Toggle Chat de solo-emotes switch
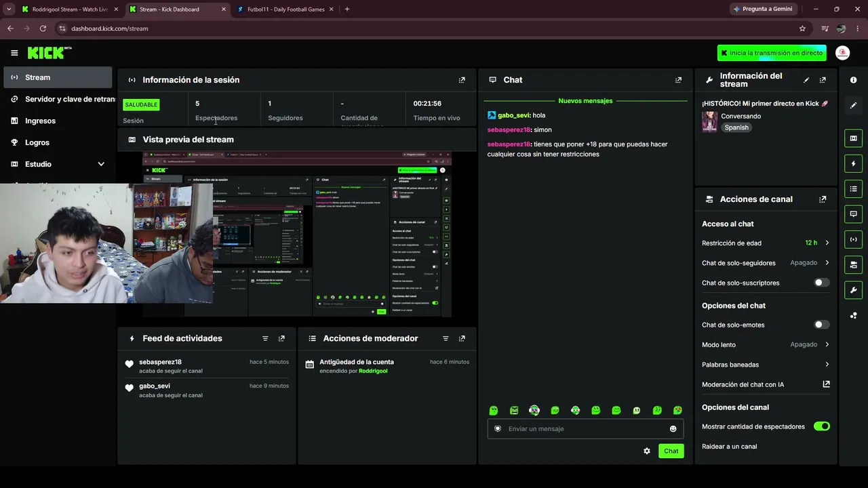 click(821, 325)
